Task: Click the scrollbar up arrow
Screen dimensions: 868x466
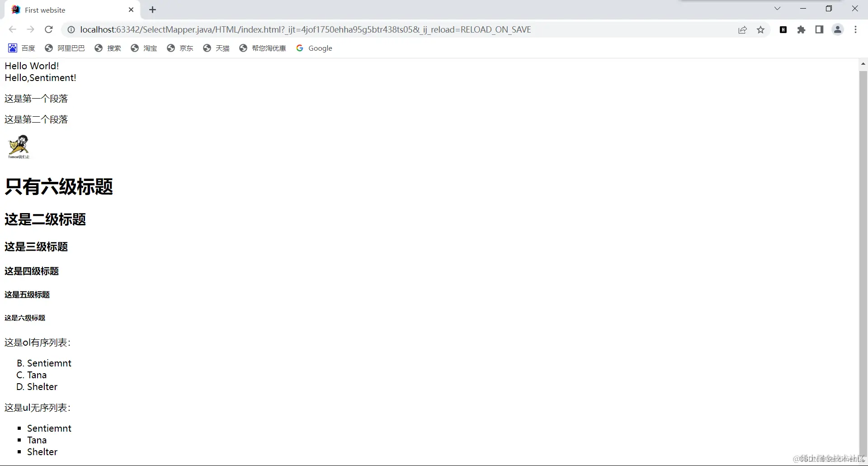Action: (x=863, y=64)
